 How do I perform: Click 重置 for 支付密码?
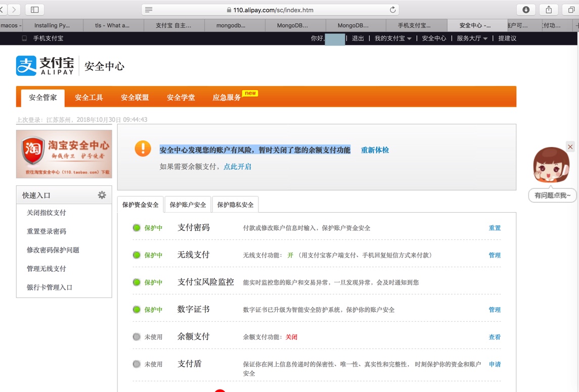click(494, 228)
